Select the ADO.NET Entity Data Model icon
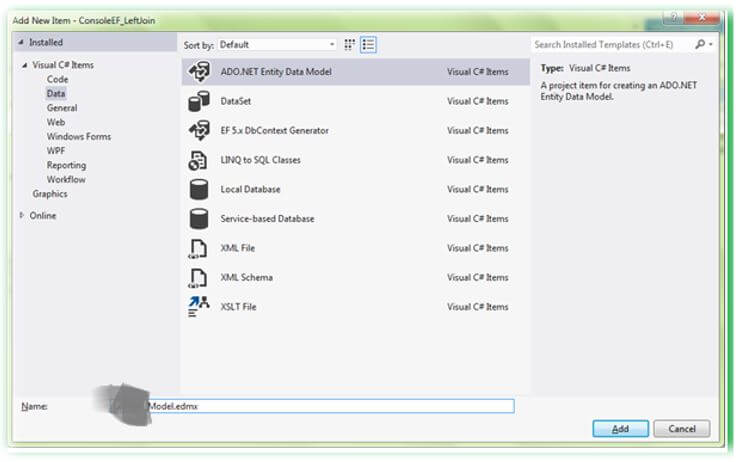The width and height of the screenshot is (752, 462). (199, 71)
